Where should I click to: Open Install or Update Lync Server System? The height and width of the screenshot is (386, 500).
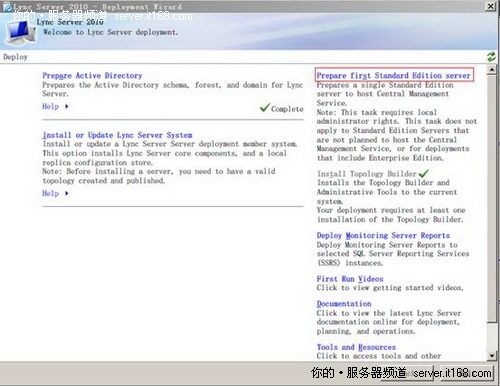pyautogui.click(x=117, y=135)
